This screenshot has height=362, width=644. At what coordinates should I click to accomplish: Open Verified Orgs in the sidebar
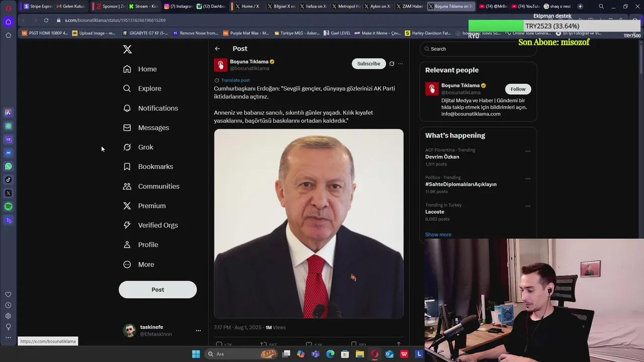(x=150, y=225)
